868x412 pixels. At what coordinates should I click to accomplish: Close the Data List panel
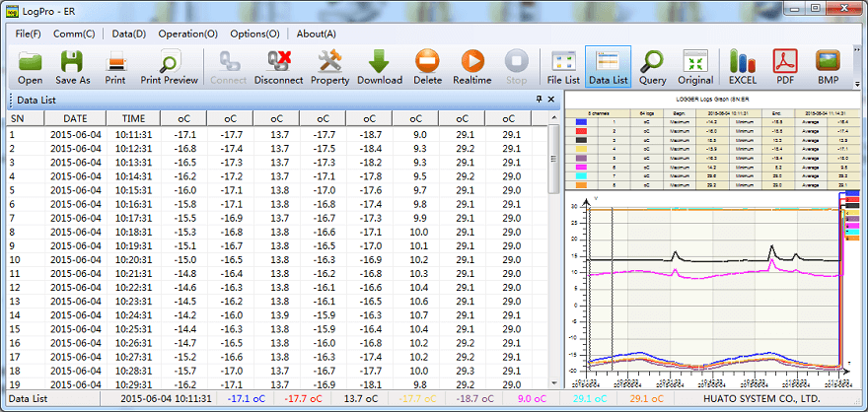pyautogui.click(x=552, y=100)
